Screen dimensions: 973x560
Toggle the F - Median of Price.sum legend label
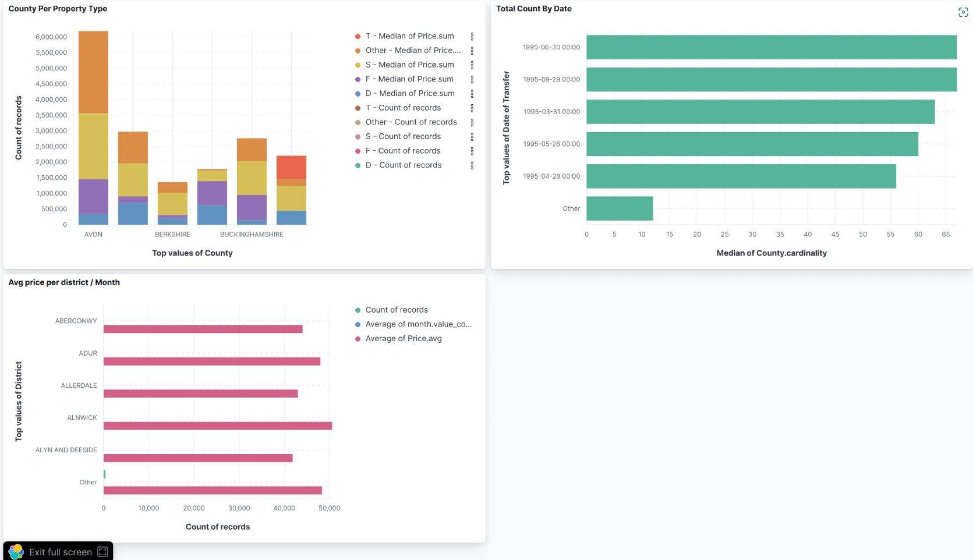point(409,79)
